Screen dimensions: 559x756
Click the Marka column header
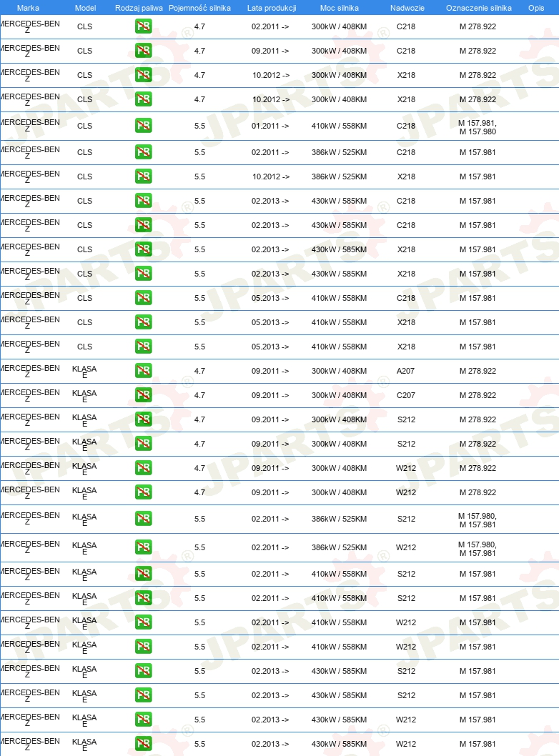pyautogui.click(x=28, y=8)
